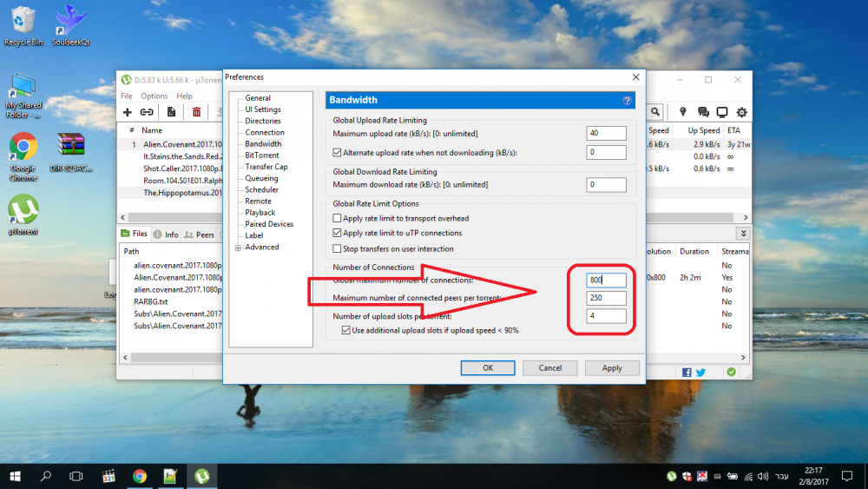
Task: Enable Apply rate limit to transport overhead
Action: click(x=337, y=218)
